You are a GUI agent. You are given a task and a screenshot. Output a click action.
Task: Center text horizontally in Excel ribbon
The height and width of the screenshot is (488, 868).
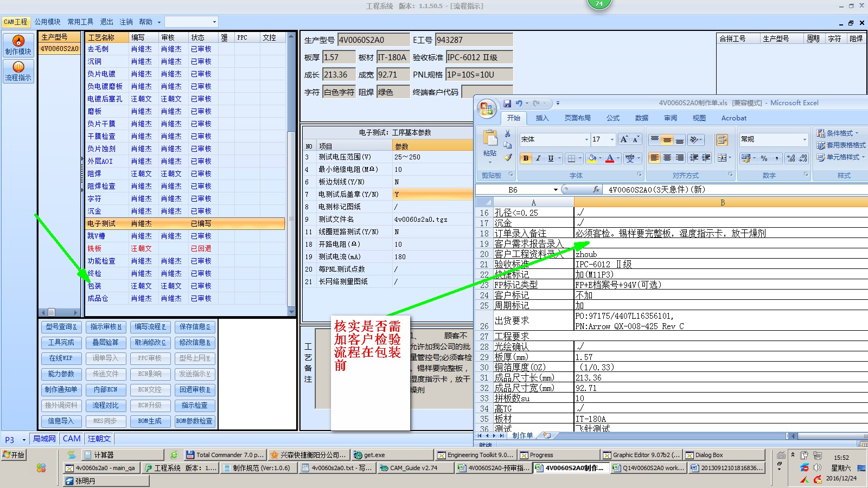tap(667, 158)
